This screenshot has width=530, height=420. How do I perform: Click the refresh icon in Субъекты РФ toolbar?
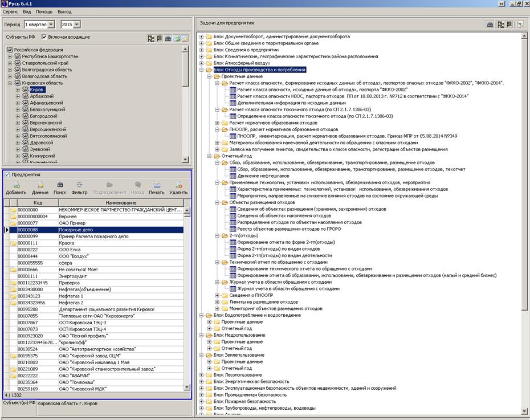click(177, 38)
